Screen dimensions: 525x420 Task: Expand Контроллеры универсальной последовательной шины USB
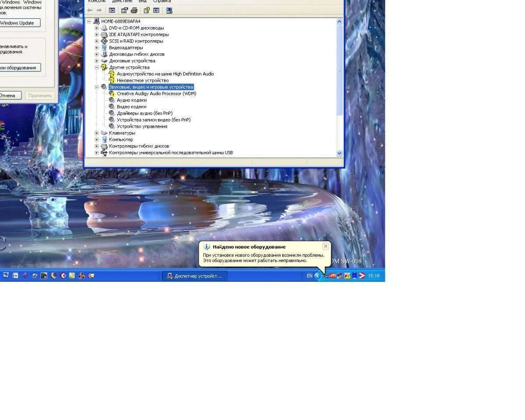[97, 153]
